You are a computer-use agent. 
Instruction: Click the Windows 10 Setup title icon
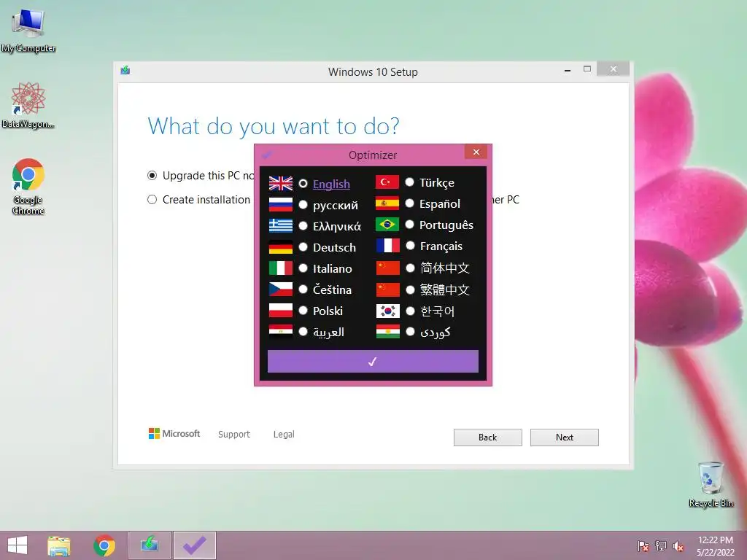[125, 71]
